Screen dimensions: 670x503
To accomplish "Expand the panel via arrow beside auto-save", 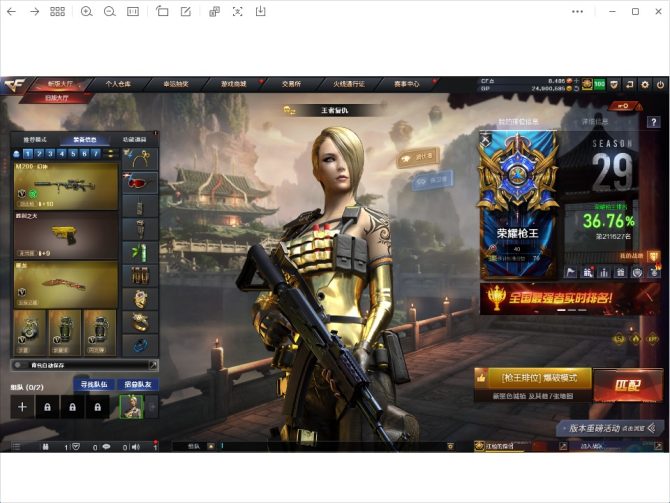I will [x=153, y=365].
